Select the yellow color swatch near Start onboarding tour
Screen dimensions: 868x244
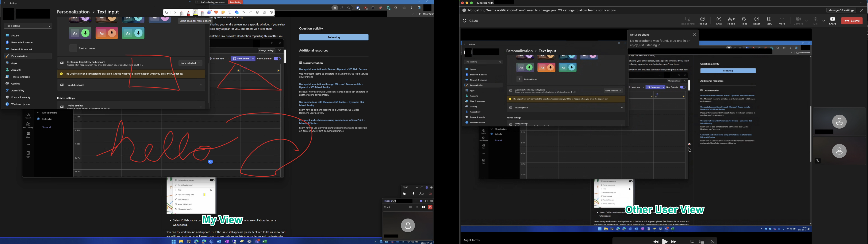204,195
